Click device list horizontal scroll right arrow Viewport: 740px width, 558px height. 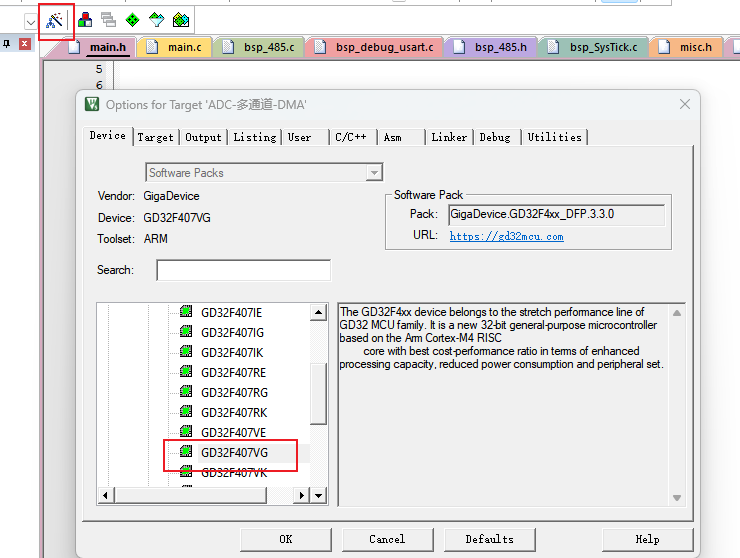pyautogui.click(x=302, y=496)
